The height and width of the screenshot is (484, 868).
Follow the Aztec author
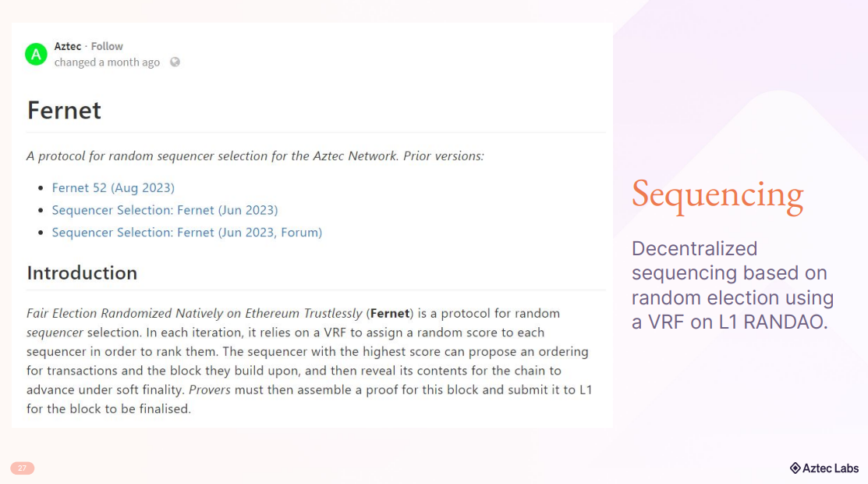(107, 47)
